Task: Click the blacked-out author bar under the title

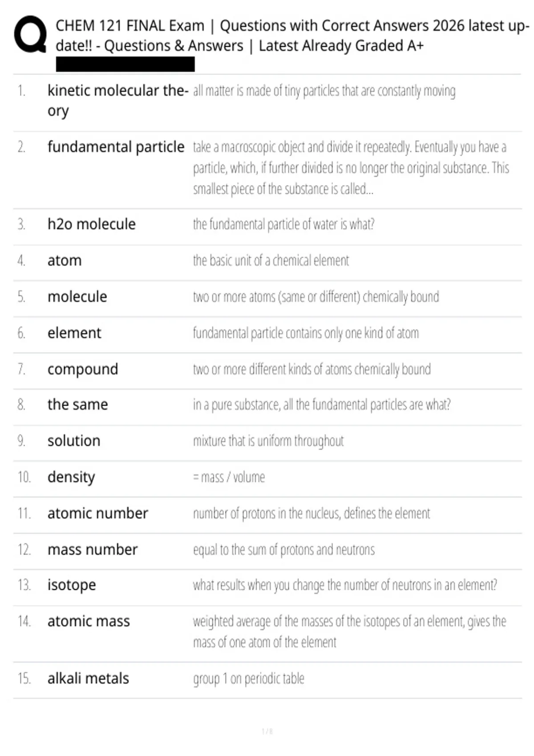Action: (125, 64)
